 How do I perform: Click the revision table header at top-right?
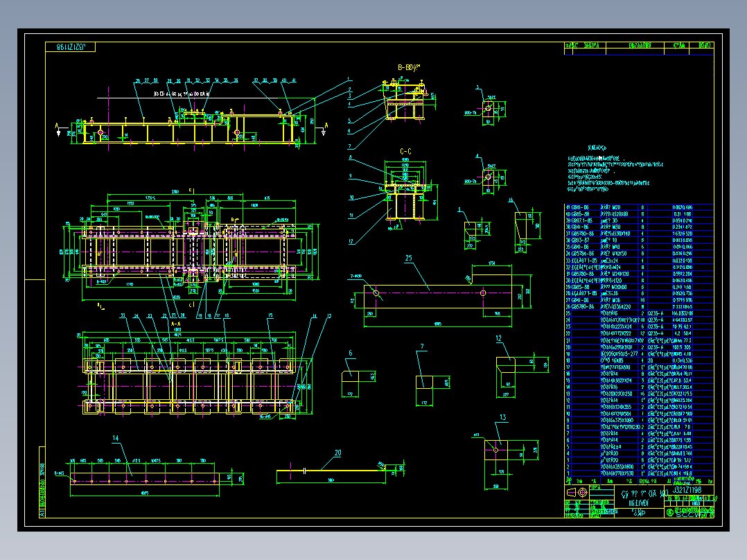tap(639, 45)
